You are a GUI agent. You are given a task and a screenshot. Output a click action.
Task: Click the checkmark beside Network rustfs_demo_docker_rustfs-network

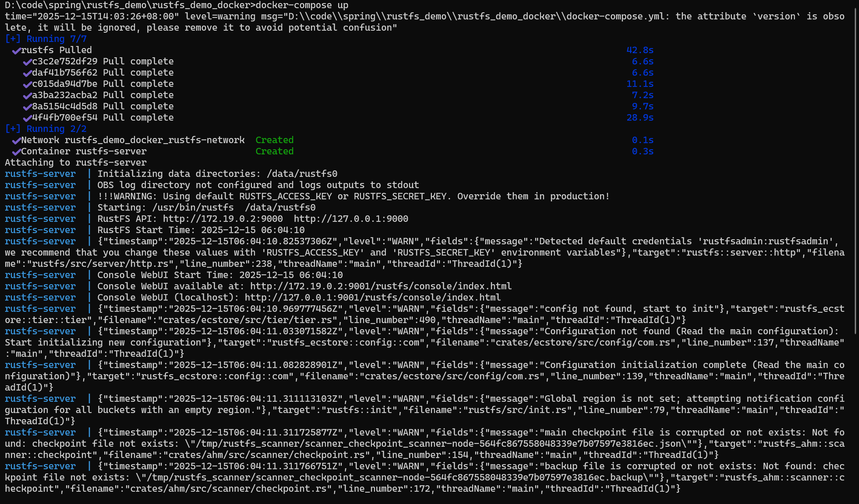pyautogui.click(x=16, y=141)
